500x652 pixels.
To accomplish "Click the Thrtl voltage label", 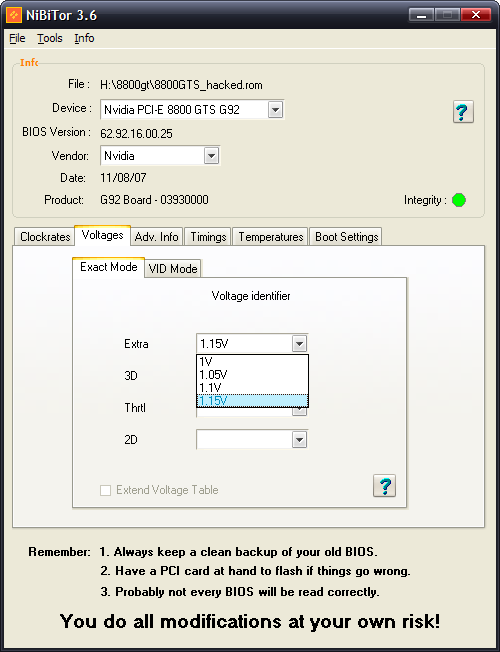I will (135, 408).
